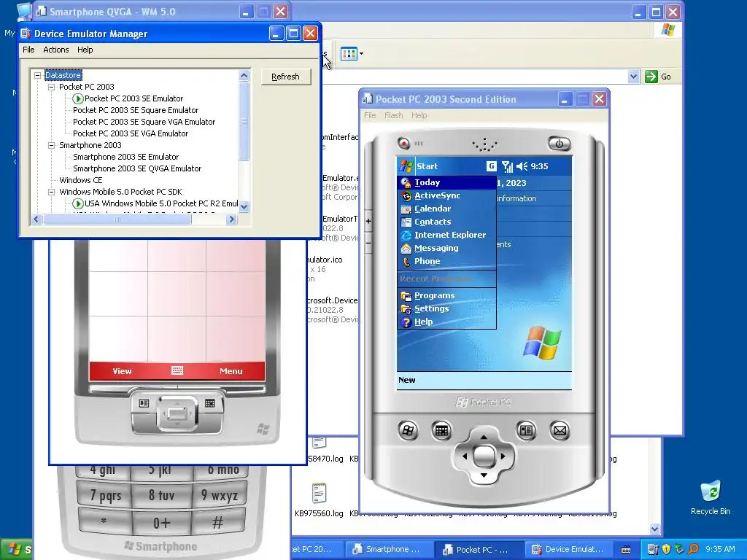Click the # key on Smartphone keypad

(x=217, y=522)
